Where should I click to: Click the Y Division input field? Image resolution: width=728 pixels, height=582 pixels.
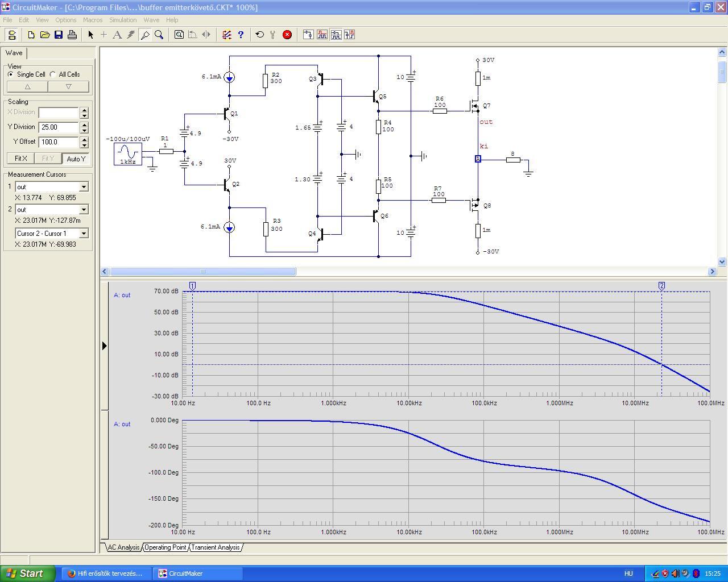(59, 127)
